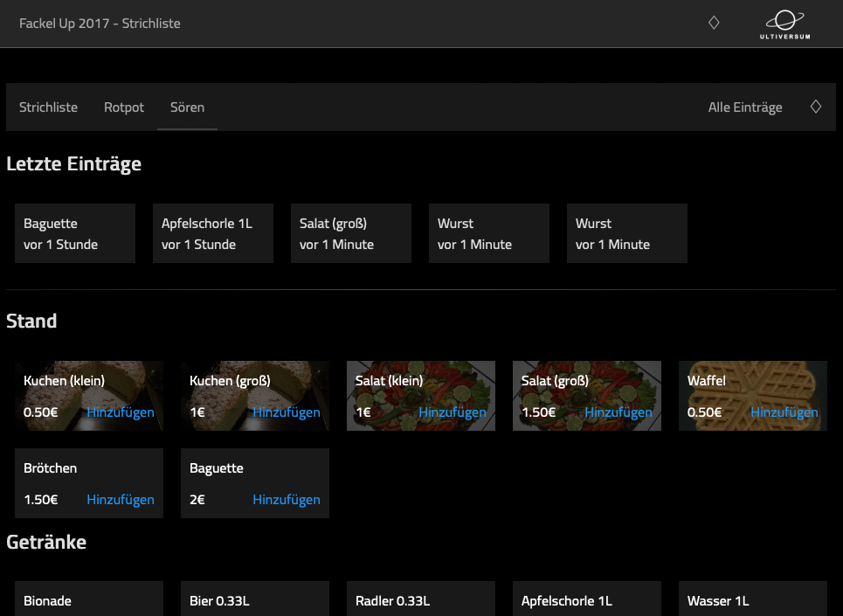
Task: Click the diamond icon beside Alle Einträge
Action: [x=815, y=107]
